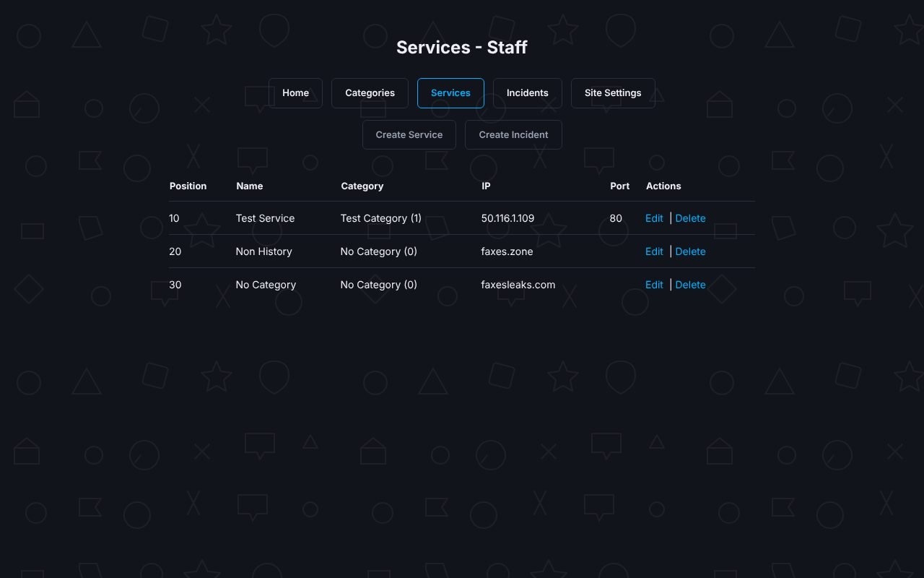Edit the No Category service
924x578 pixels.
pos(654,285)
